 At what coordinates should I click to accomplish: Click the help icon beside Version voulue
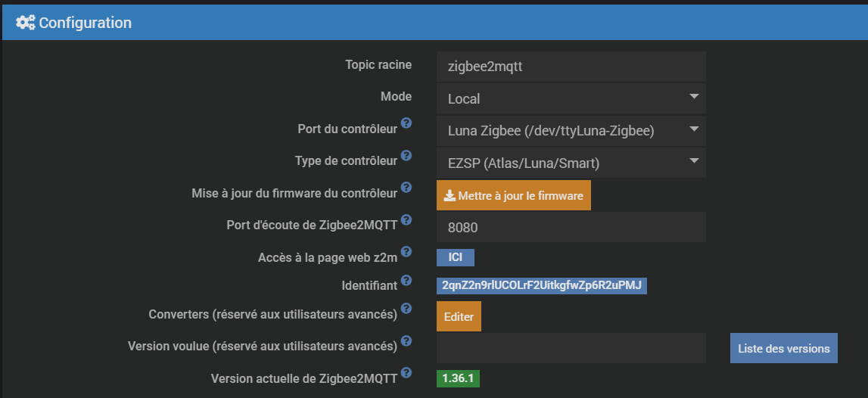coord(406,340)
